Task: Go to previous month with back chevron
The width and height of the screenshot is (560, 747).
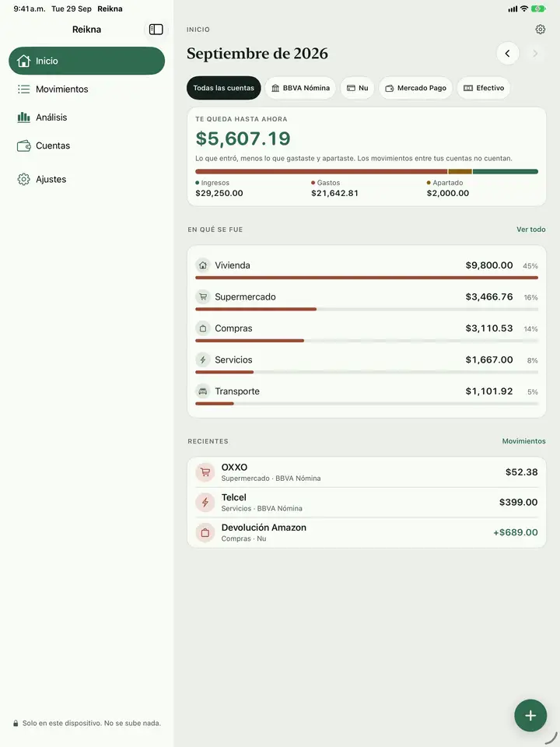Action: click(508, 54)
